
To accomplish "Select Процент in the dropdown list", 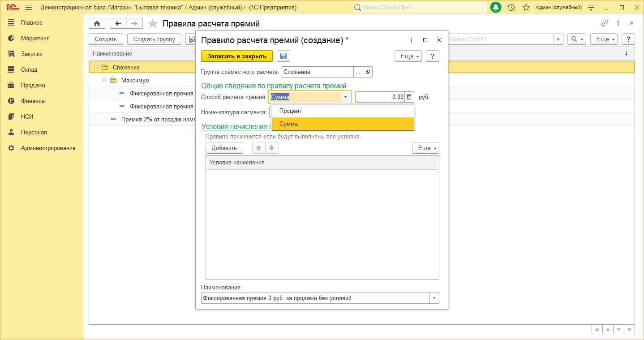I will [x=343, y=111].
